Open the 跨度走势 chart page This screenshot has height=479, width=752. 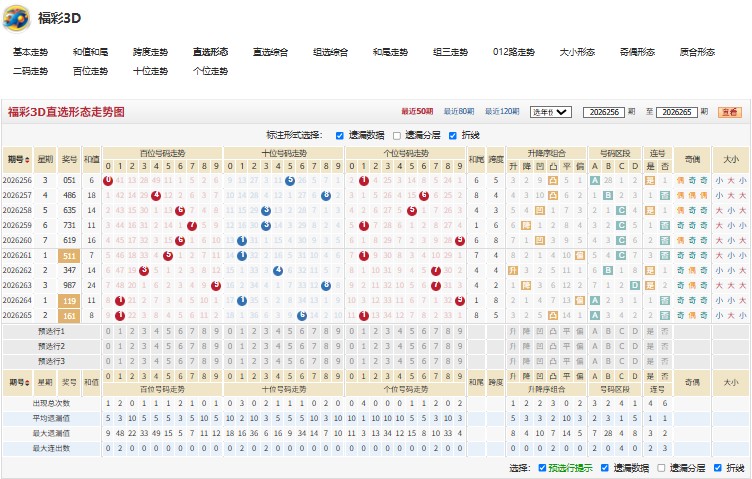click(150, 52)
